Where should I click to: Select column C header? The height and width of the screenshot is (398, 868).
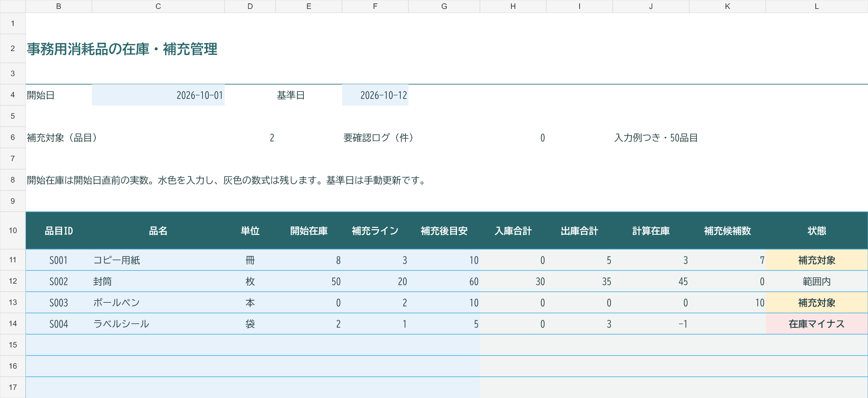(158, 6)
